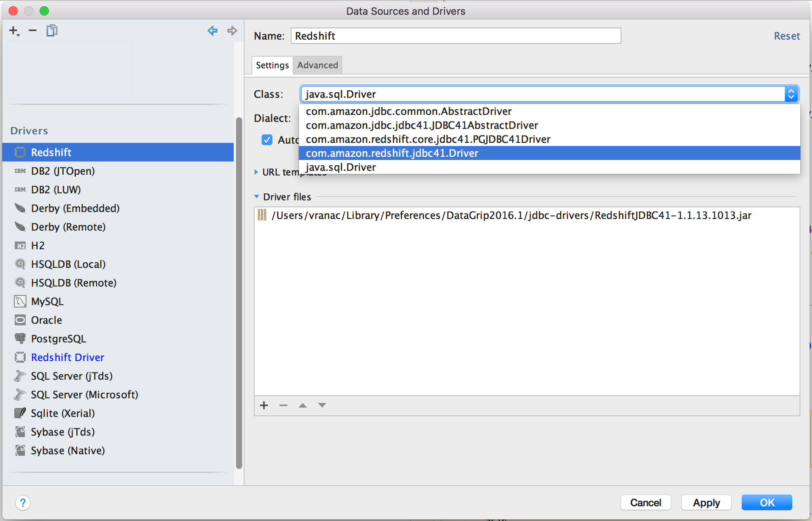This screenshot has height=521, width=812.
Task: Switch to the Settings tab
Action: (272, 65)
